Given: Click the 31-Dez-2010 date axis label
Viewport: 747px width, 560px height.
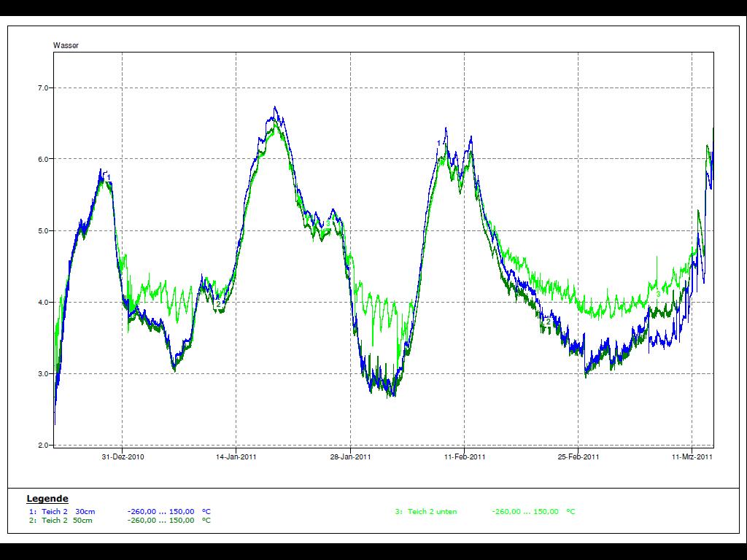Looking at the screenshot, I should (x=123, y=457).
